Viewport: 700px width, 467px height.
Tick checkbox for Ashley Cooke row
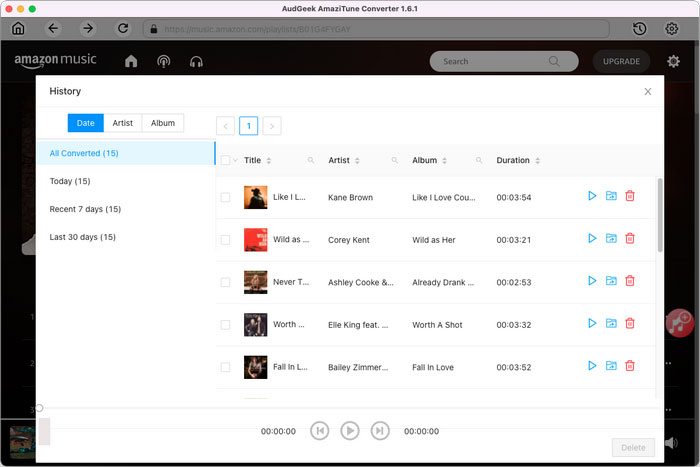225,282
